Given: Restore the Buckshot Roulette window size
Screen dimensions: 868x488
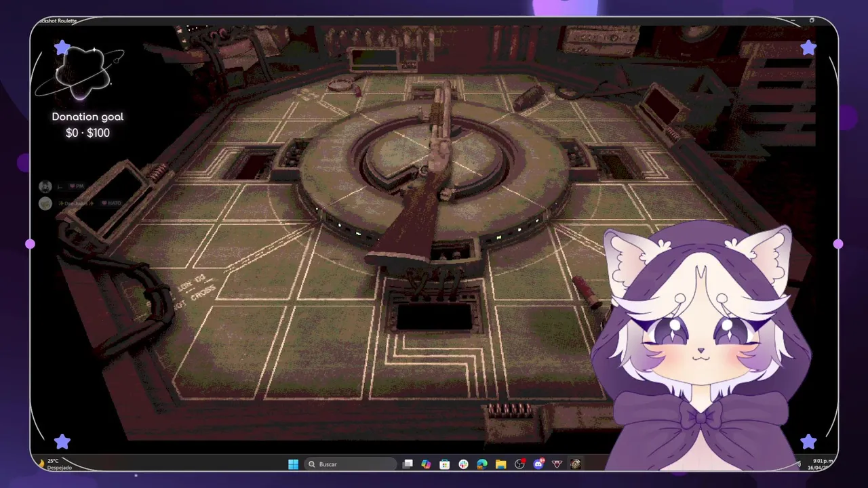Looking at the screenshot, I should coord(812,21).
